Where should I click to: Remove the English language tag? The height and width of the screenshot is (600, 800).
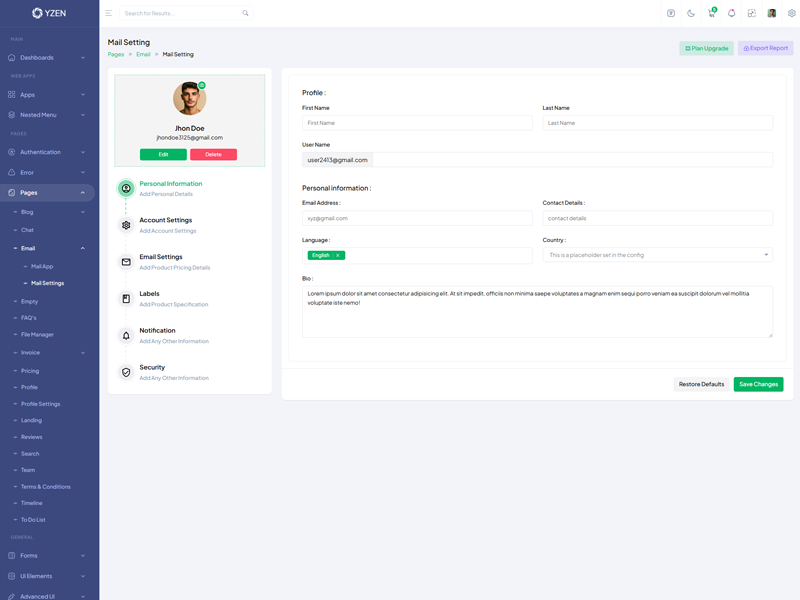pyautogui.click(x=338, y=255)
